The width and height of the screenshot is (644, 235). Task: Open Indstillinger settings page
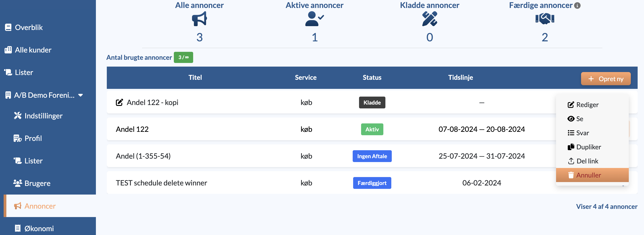[x=43, y=116]
